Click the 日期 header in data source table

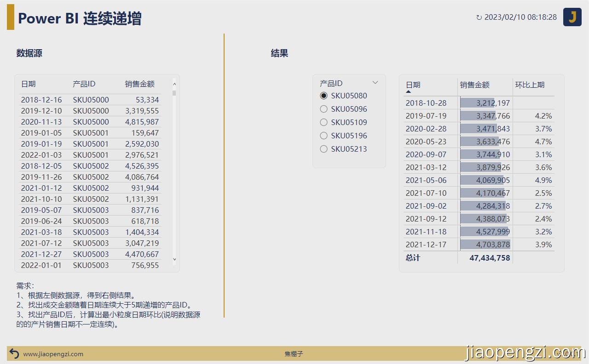[x=29, y=84]
